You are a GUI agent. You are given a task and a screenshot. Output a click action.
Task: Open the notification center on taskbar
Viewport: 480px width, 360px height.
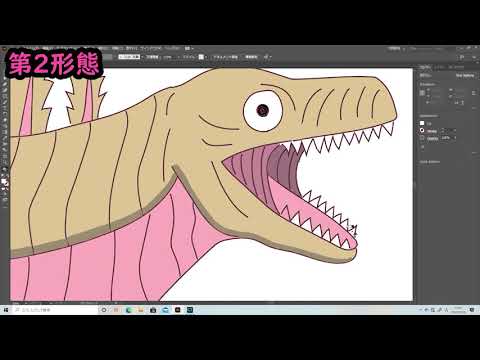coord(472,310)
